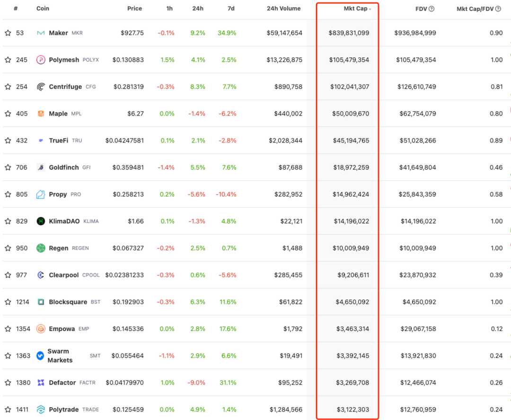
Task: Click the Swarm Markets coin logo icon
Action: (x=40, y=356)
